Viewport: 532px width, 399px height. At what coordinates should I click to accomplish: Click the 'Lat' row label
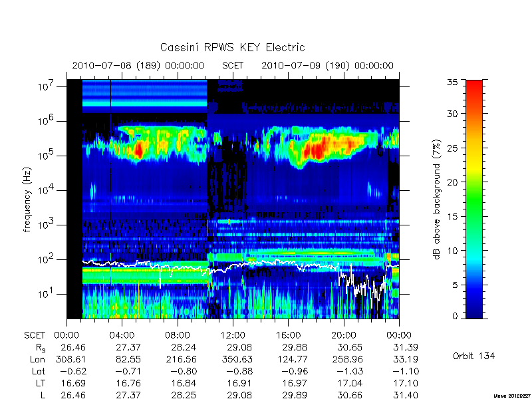[x=39, y=371]
